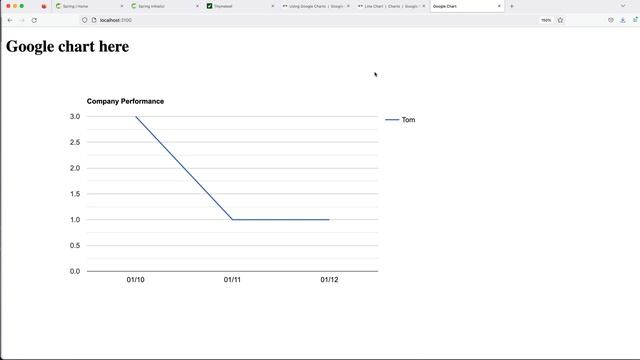Click the 150% zoom level indicator
640x360 pixels.
click(x=546, y=20)
